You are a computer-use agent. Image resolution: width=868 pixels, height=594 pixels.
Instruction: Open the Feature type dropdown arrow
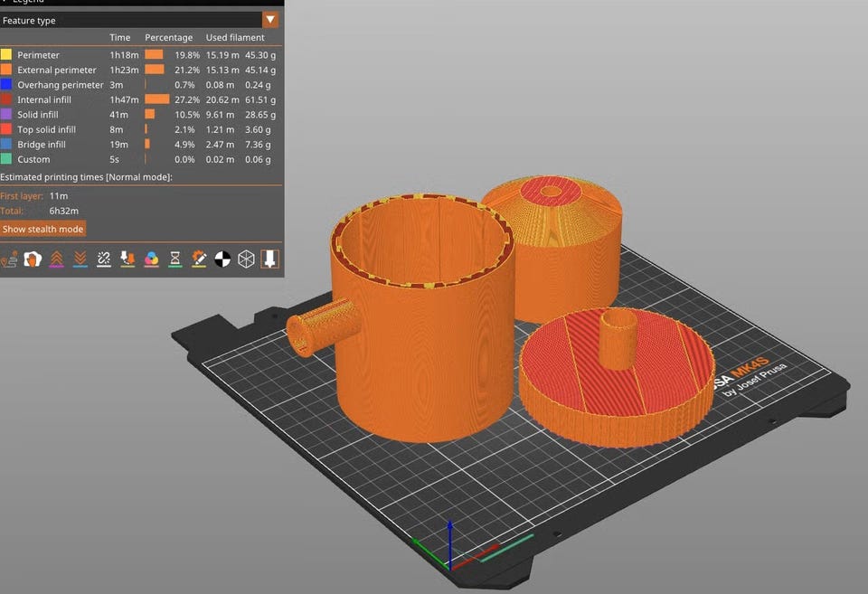(x=269, y=20)
